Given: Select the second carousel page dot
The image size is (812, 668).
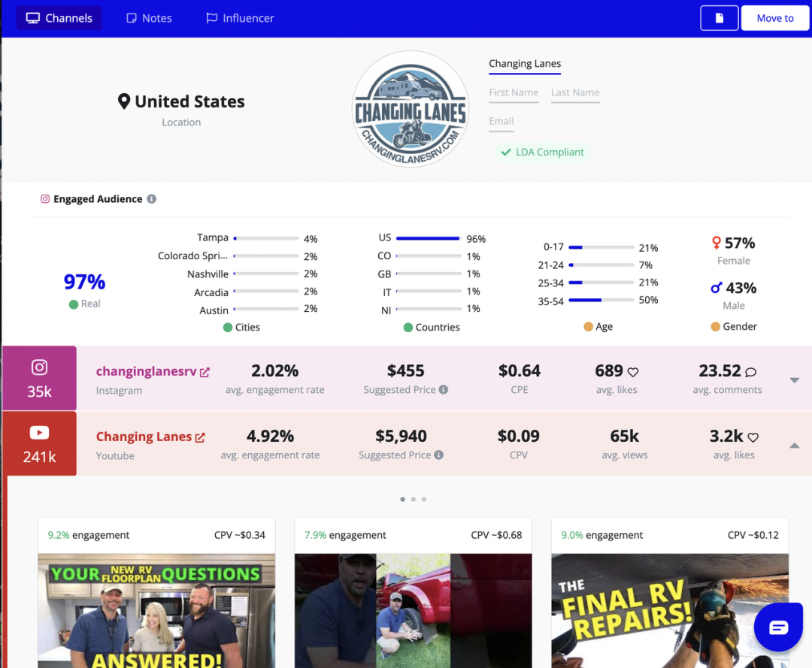Looking at the screenshot, I should tap(414, 500).
